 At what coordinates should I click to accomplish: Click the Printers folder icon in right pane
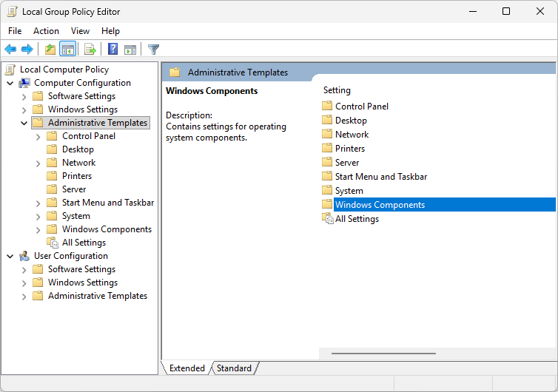pyautogui.click(x=327, y=148)
